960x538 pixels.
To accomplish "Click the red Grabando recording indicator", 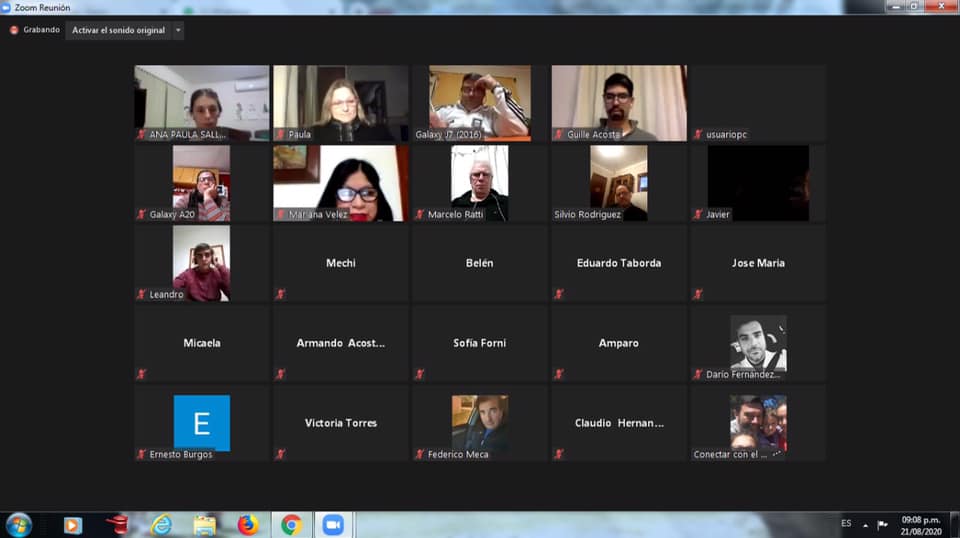I will [14, 30].
